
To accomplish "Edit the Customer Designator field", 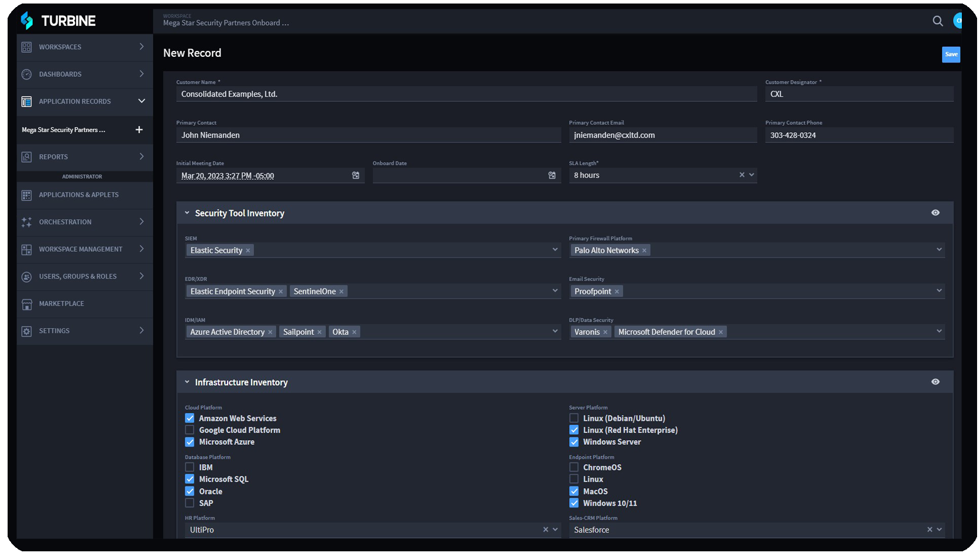I will [x=859, y=94].
